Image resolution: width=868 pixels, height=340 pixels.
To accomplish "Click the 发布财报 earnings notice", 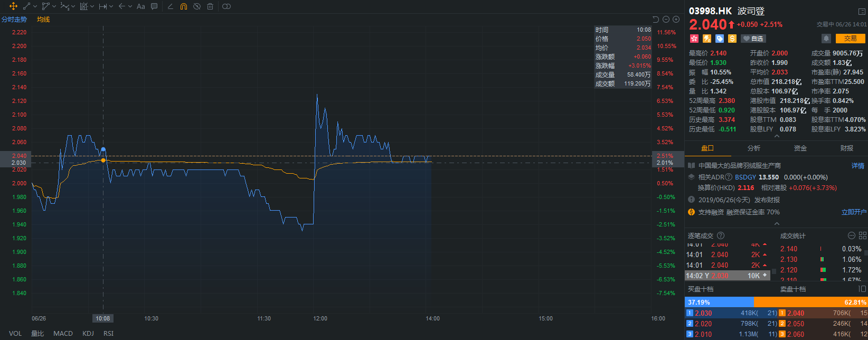I will pos(767,200).
